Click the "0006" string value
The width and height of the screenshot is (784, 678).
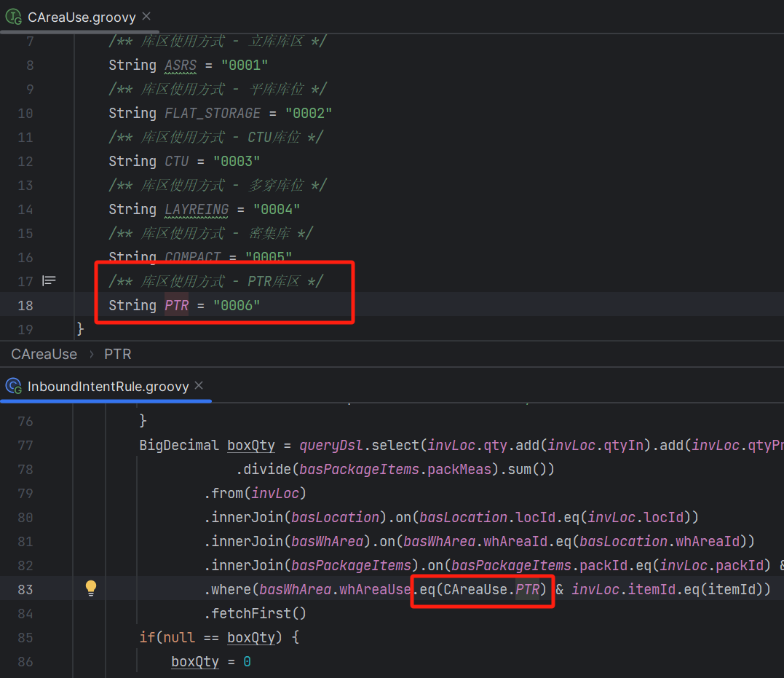point(237,305)
